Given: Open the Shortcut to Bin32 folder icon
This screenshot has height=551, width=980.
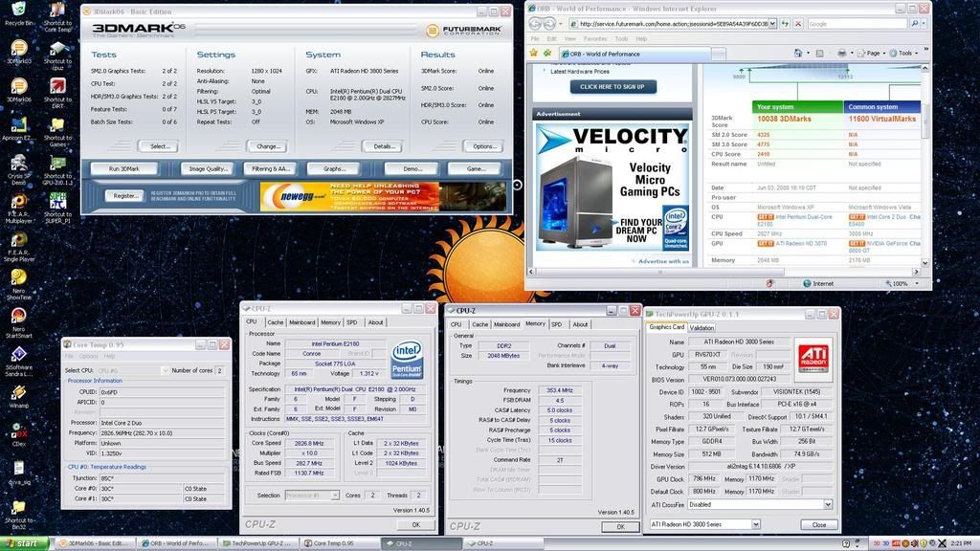Looking at the screenshot, I should (19, 515).
